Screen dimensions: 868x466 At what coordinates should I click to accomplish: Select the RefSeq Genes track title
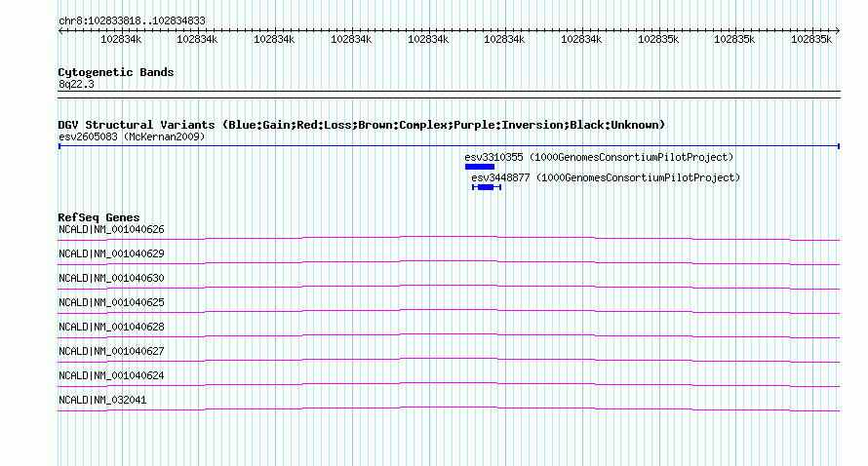tap(99, 217)
